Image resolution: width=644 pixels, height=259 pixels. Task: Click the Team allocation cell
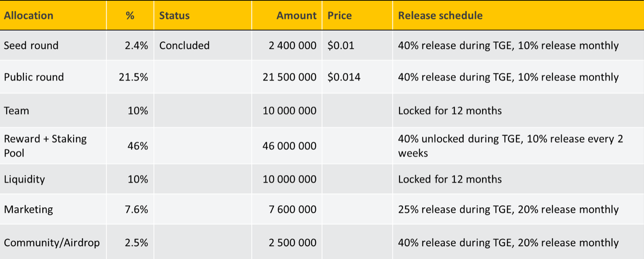point(16,111)
